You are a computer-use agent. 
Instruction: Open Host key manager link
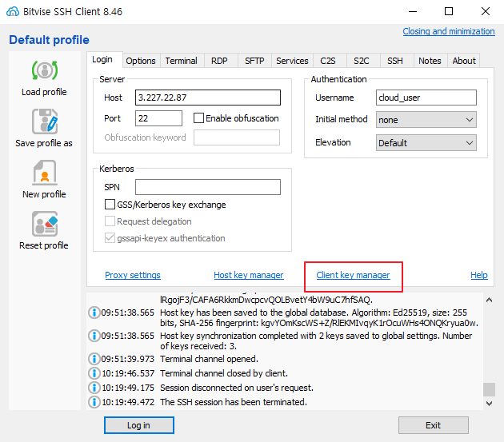coord(249,275)
